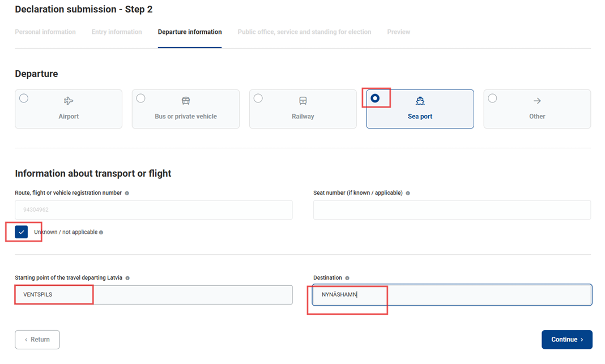Open the Entry information tab
Viewport: 605px width, 364px height.
117,32
